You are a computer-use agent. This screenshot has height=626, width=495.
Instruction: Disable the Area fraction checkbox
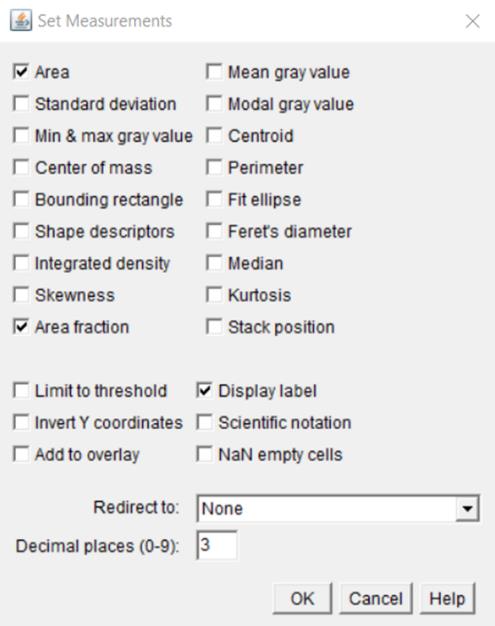pyautogui.click(x=21, y=327)
